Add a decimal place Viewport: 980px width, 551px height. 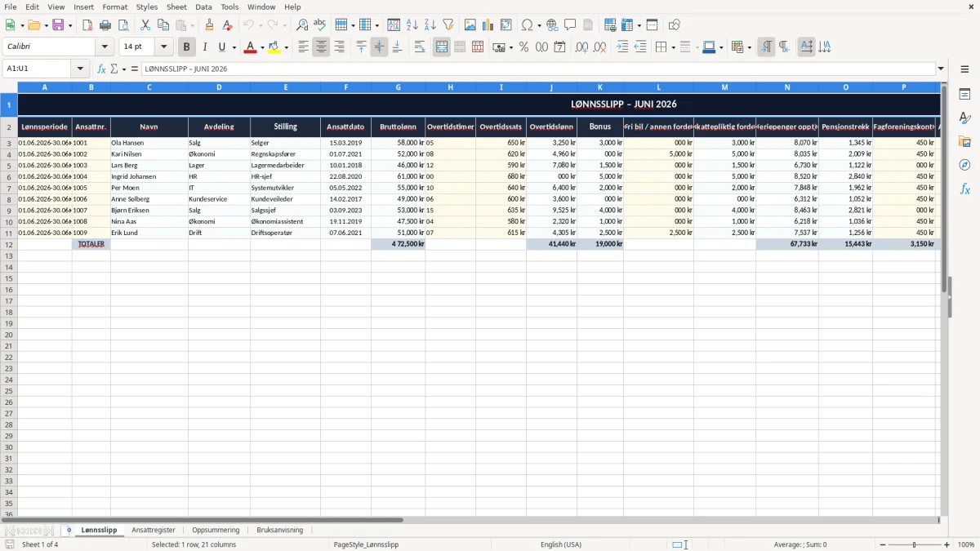581,47
